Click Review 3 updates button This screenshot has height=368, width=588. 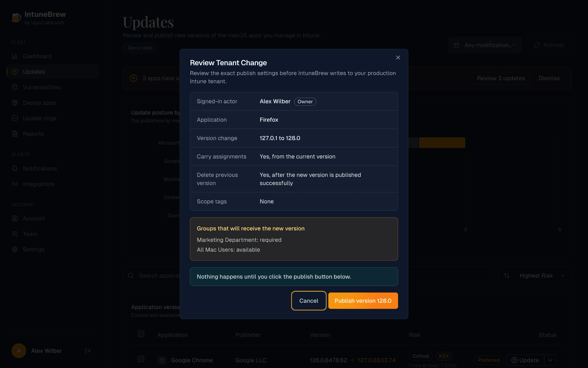point(501,78)
